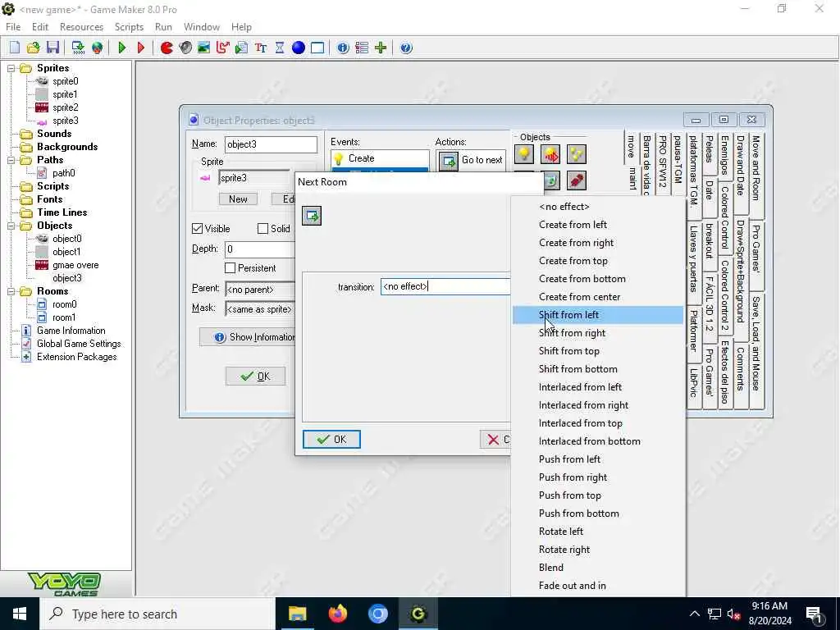This screenshot has width=840, height=630.
Task: Enable the Persistent checkbox
Action: tap(231, 268)
